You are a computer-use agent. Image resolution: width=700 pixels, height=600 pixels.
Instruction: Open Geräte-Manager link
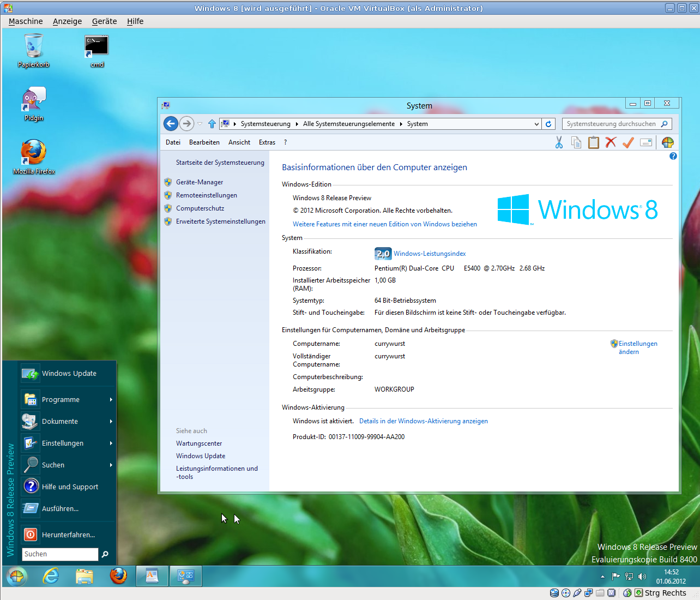200,182
